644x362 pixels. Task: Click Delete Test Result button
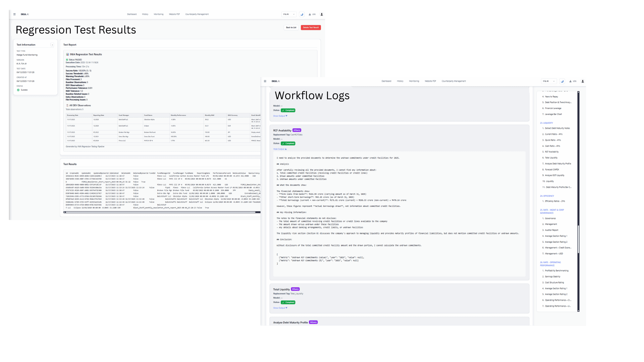[311, 27]
